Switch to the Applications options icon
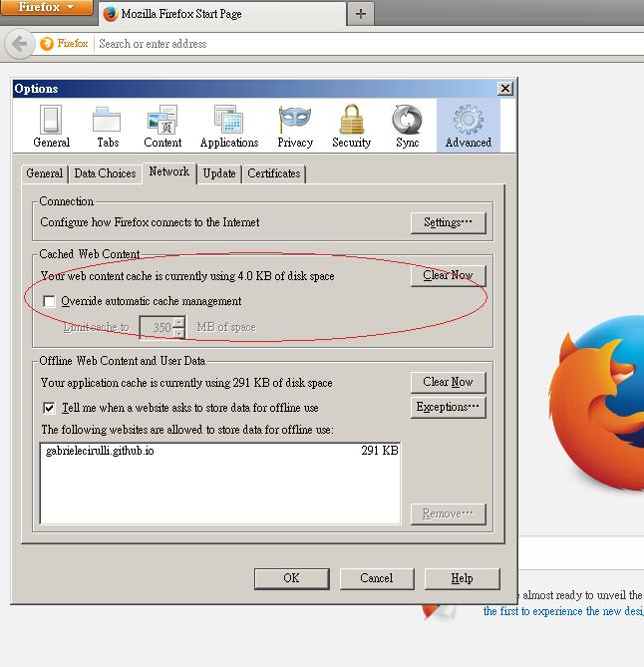Screen dimensions: 644x667 pos(228,126)
